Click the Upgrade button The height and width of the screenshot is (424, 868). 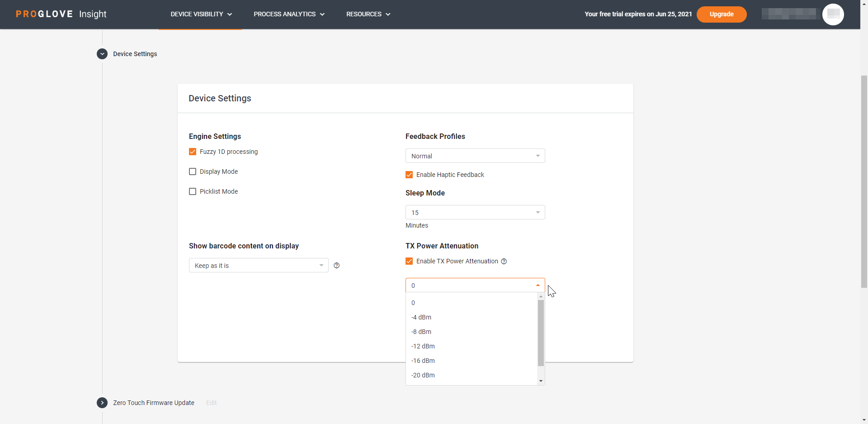click(x=721, y=14)
